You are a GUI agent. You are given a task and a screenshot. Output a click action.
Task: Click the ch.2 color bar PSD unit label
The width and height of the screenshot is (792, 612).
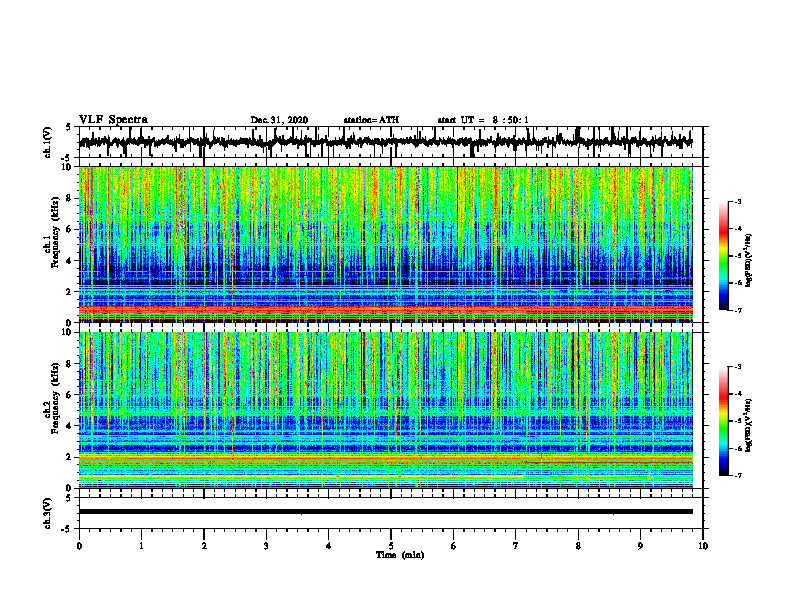click(x=749, y=425)
